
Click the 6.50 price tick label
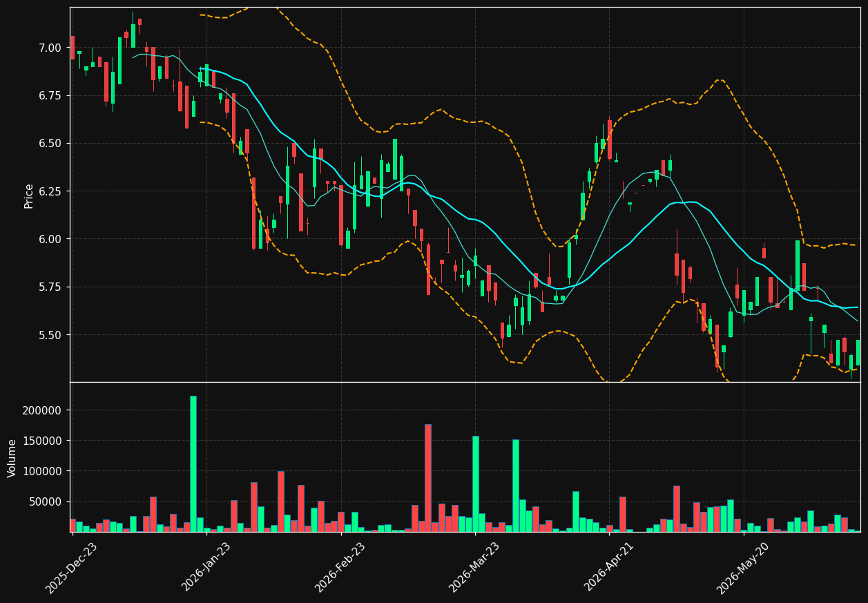[51, 144]
